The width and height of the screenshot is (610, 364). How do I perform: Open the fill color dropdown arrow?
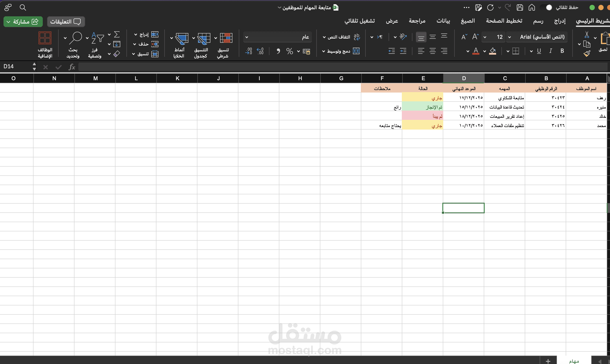pos(484,51)
